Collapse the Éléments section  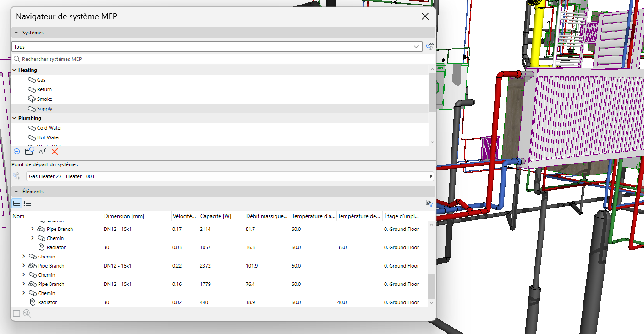pos(17,191)
